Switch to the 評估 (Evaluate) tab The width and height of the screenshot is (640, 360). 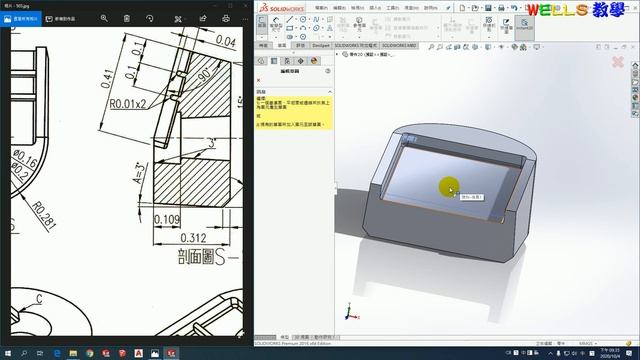click(301, 45)
